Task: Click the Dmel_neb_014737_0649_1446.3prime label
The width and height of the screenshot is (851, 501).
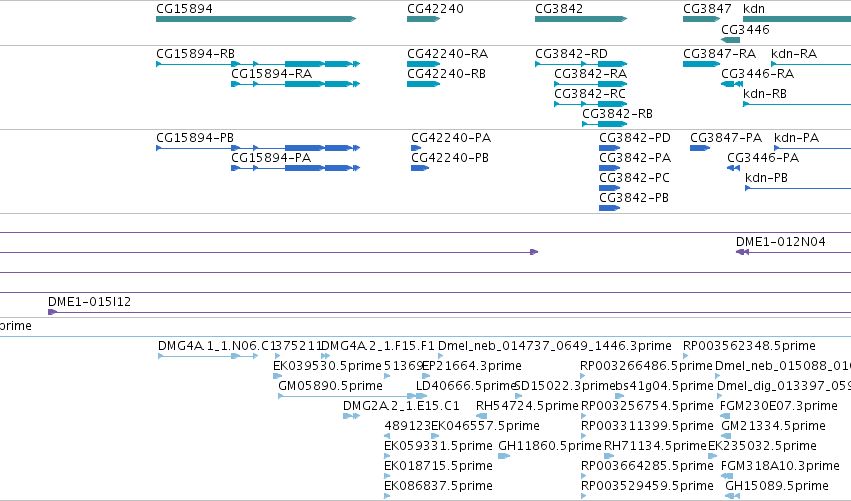Action: pyautogui.click(x=555, y=346)
